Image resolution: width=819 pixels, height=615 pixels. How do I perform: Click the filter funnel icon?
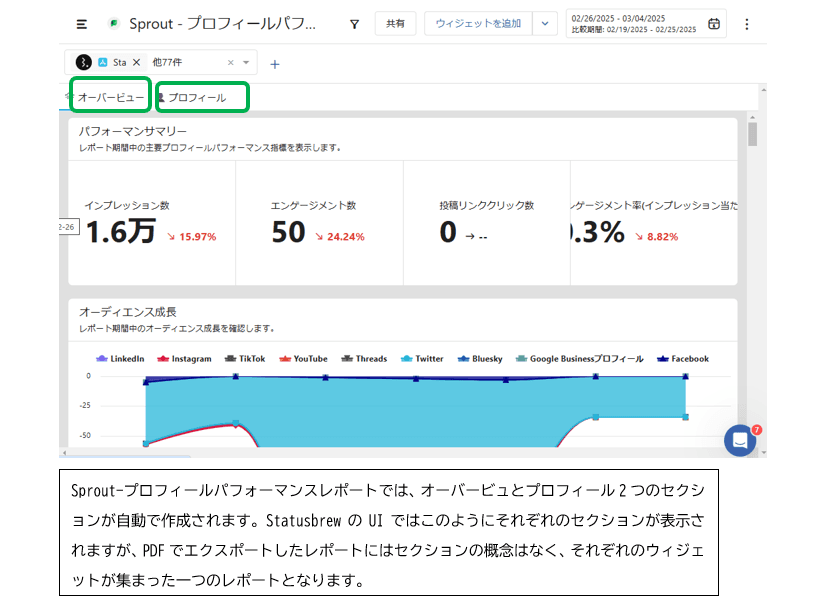354,24
